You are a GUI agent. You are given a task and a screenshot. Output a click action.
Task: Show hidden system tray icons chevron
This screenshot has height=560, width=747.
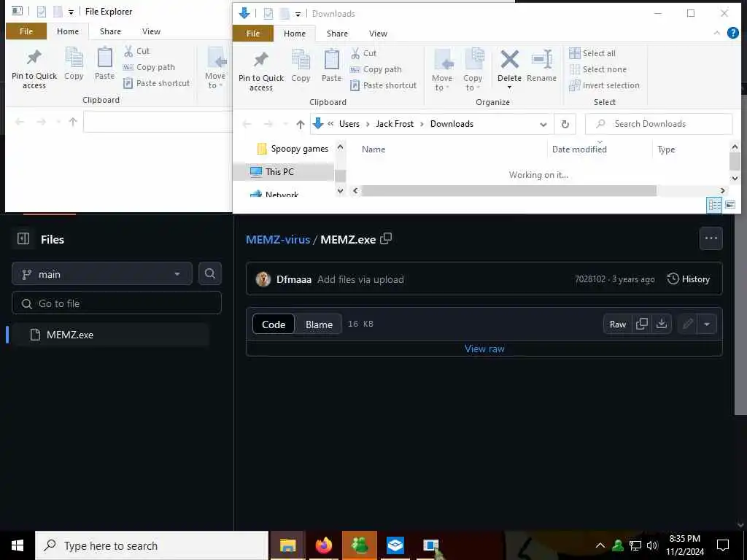(x=600, y=545)
